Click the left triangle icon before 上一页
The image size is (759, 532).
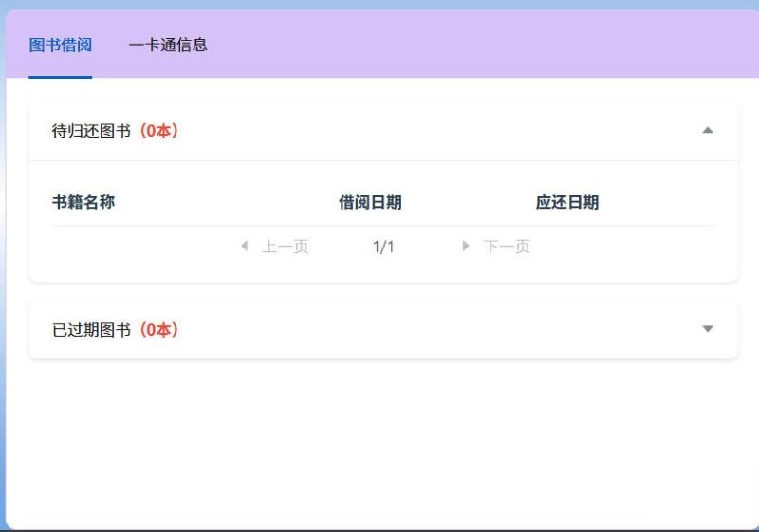click(245, 247)
